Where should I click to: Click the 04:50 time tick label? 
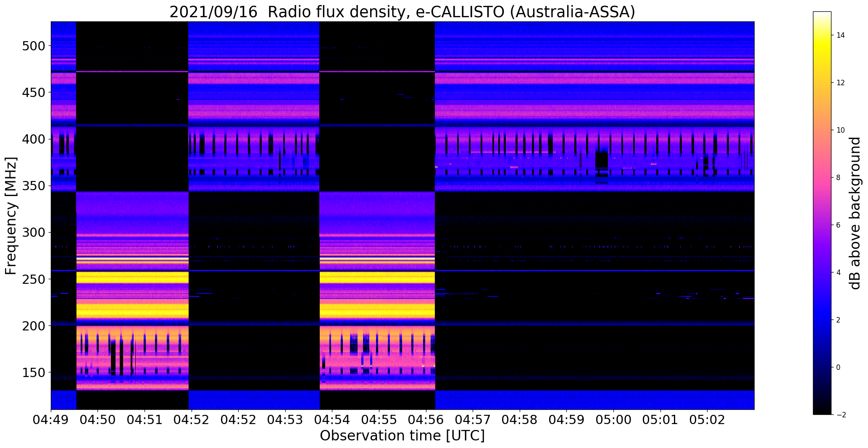[x=98, y=419]
